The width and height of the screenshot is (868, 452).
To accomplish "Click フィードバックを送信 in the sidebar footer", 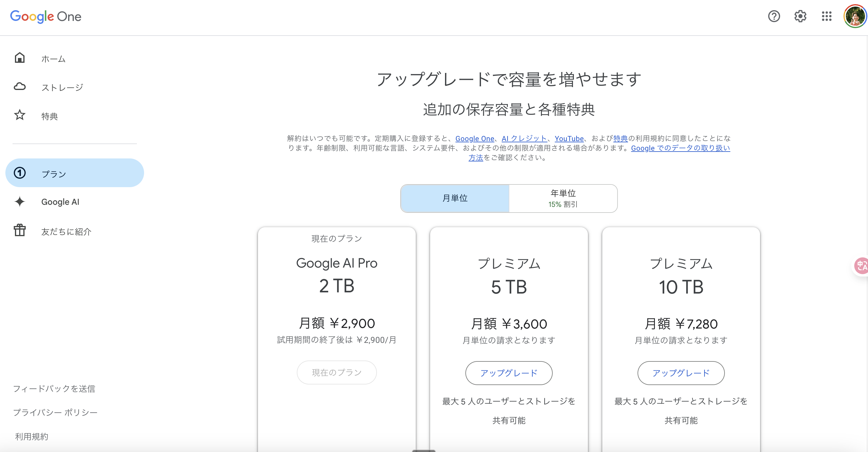I will pos(54,389).
